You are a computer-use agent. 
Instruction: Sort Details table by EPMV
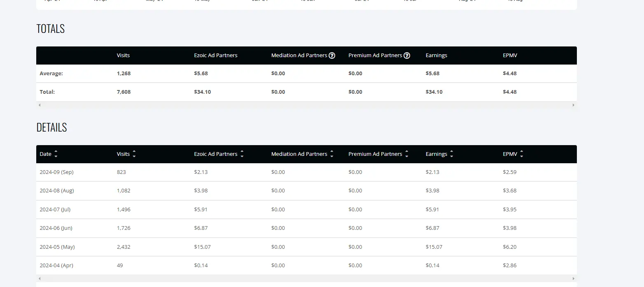[x=522, y=154]
